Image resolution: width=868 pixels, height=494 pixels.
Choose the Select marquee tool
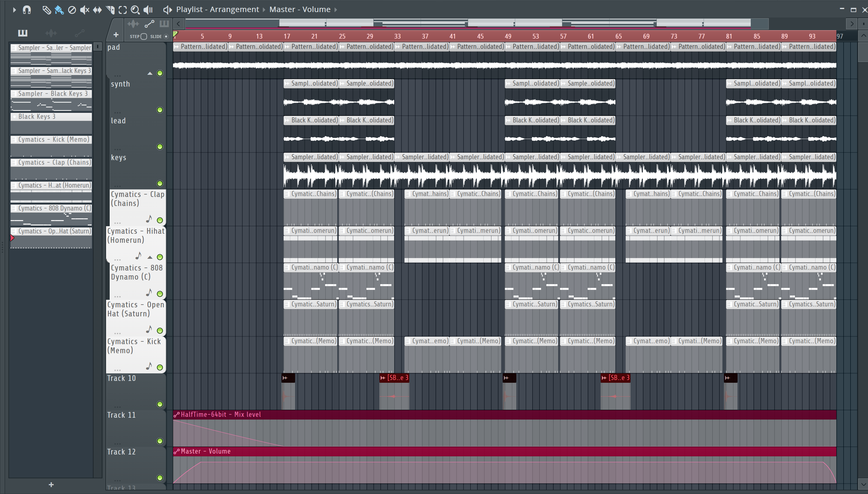(x=123, y=10)
